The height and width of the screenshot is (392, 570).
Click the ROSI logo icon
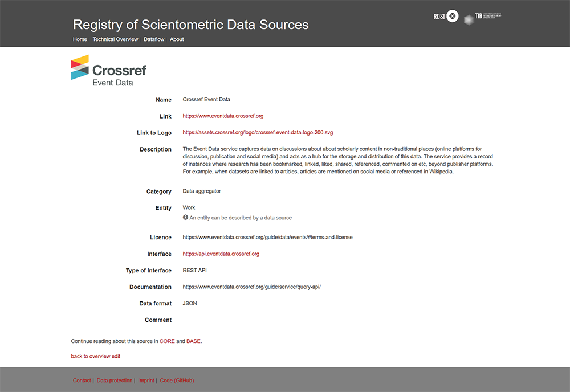point(446,16)
